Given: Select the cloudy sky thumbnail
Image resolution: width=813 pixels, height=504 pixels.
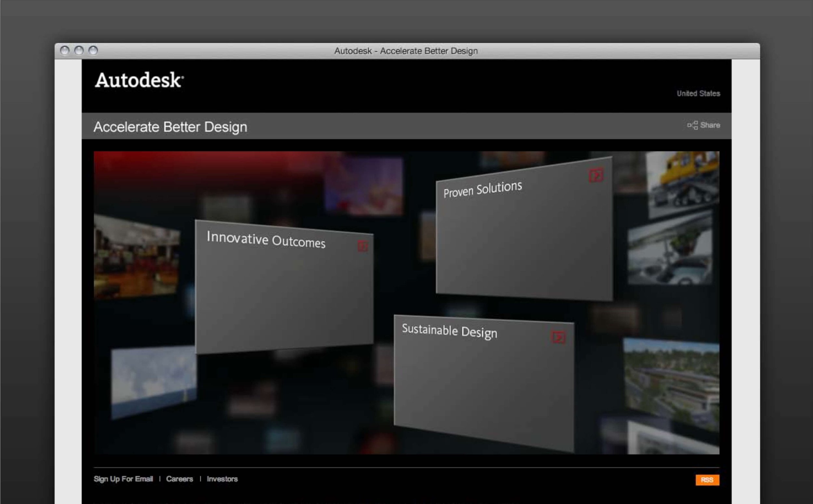Looking at the screenshot, I should click(x=153, y=382).
